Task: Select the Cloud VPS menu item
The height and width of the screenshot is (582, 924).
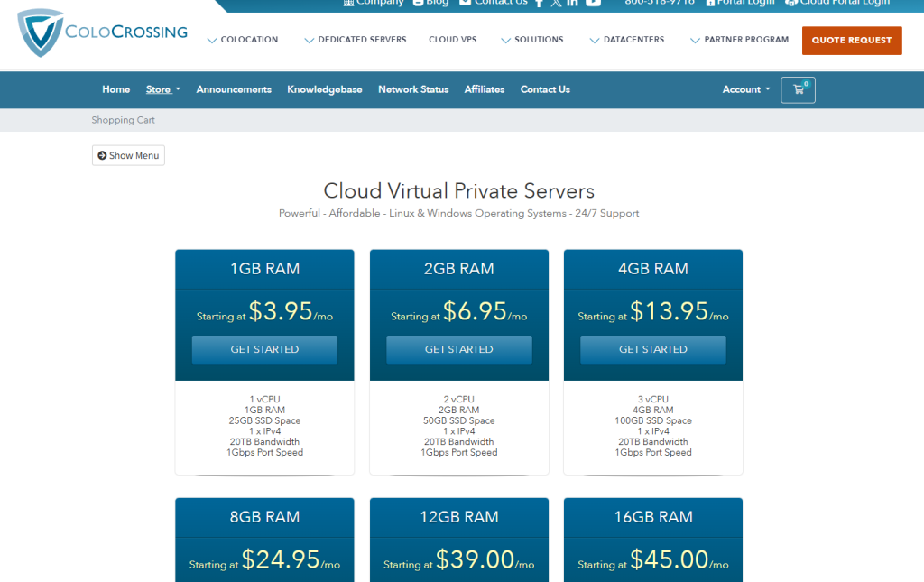Action: [x=452, y=40]
